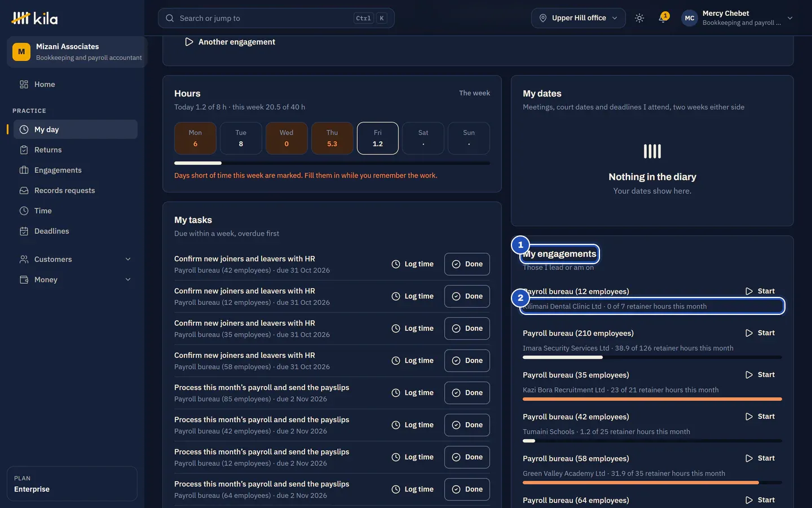Focus the Search or jump to field

tap(276, 18)
